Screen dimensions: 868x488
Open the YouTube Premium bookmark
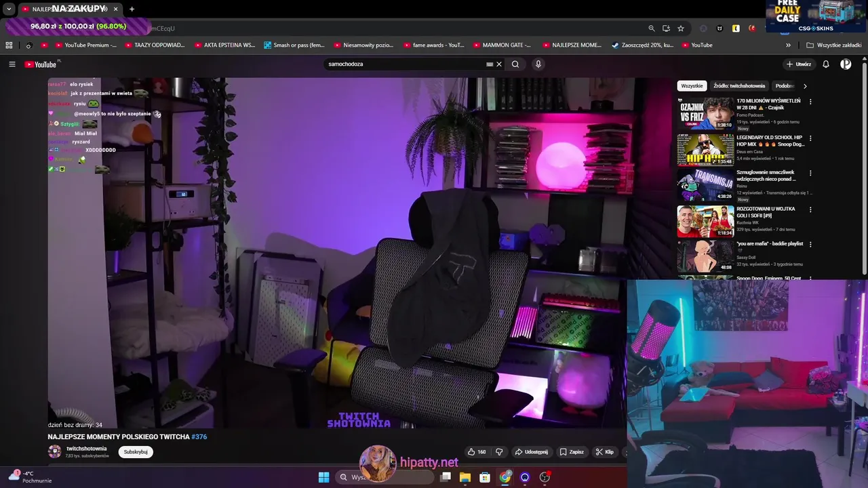click(x=85, y=45)
